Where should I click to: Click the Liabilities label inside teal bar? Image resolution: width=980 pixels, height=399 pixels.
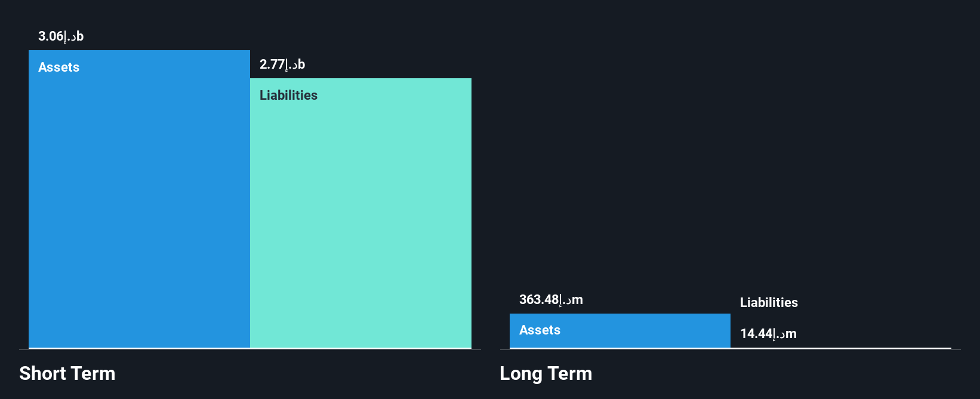coord(288,95)
